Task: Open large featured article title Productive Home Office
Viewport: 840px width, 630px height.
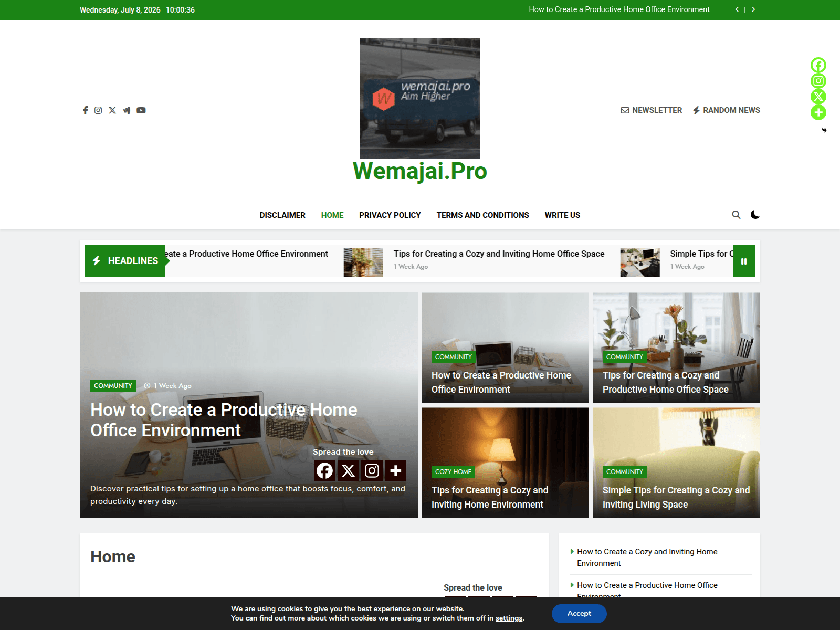Action: click(224, 420)
